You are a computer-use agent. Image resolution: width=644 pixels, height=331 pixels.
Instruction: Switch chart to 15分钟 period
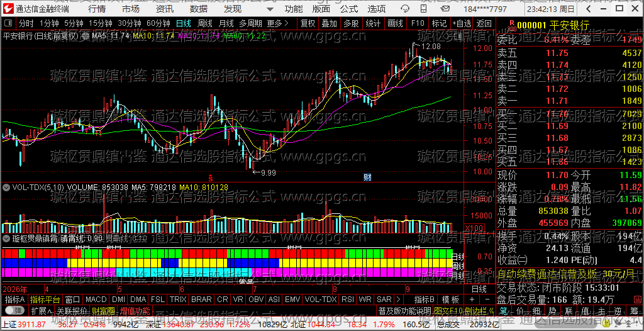point(100,23)
